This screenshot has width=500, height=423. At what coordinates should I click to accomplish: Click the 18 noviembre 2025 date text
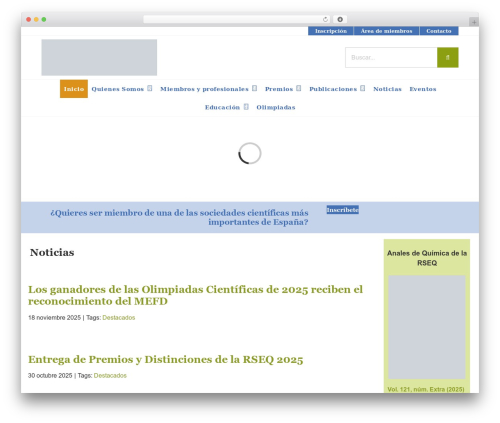click(54, 318)
